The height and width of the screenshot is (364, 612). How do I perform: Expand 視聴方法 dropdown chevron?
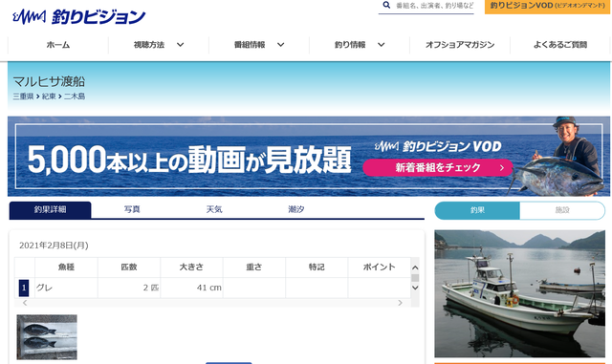pos(181,45)
